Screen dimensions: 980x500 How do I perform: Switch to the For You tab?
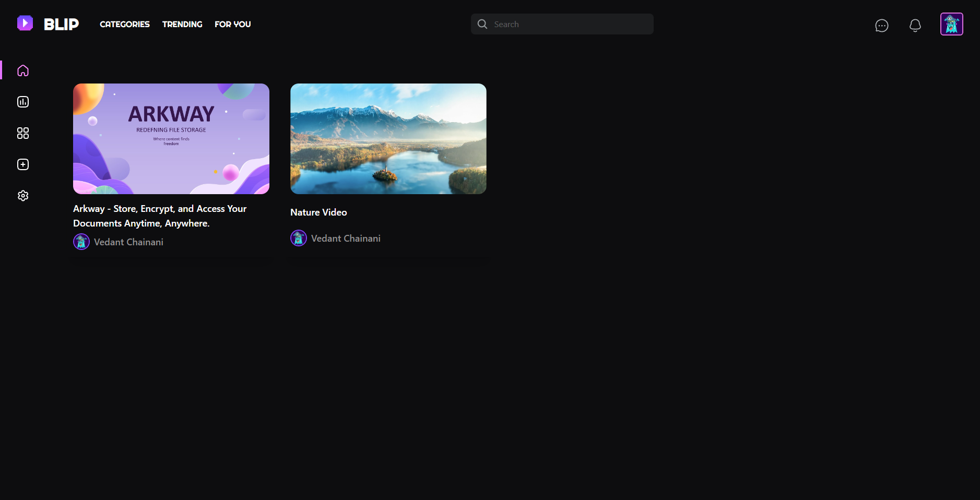(x=232, y=24)
